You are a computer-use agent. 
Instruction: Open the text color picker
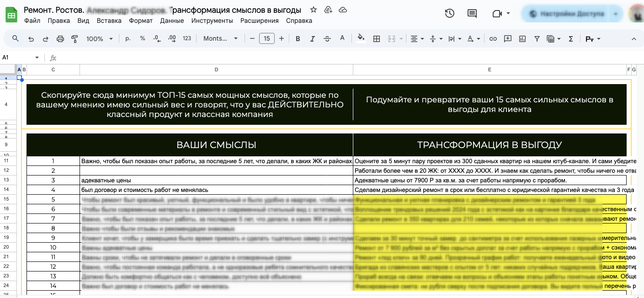342,39
